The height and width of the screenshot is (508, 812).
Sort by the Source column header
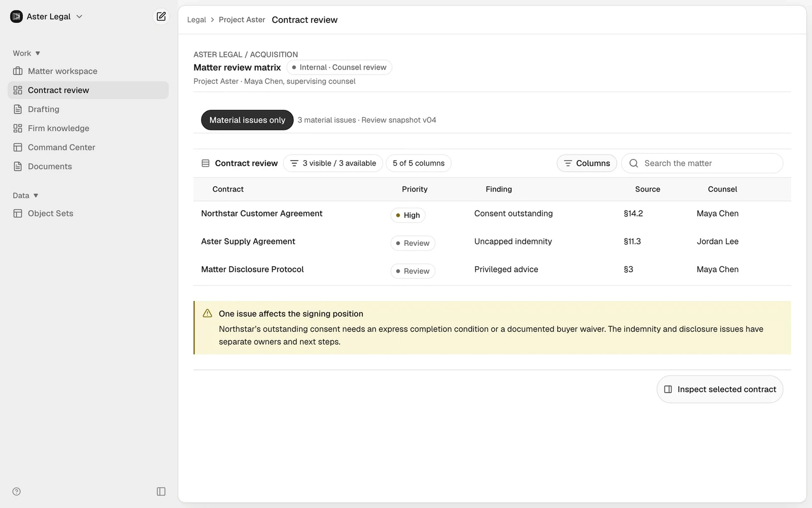(x=648, y=189)
